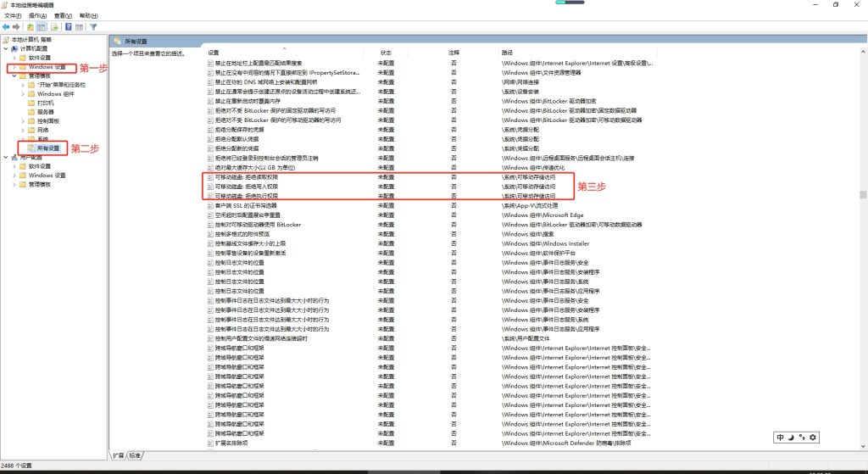868x474 pixels.
Task: Select the 打印机 tree item
Action: coord(46,103)
